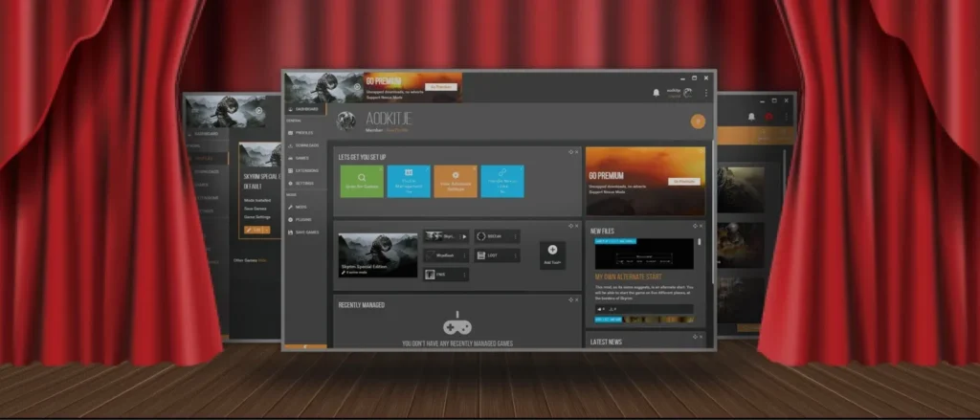Click the FNIS tool icon

click(430, 275)
